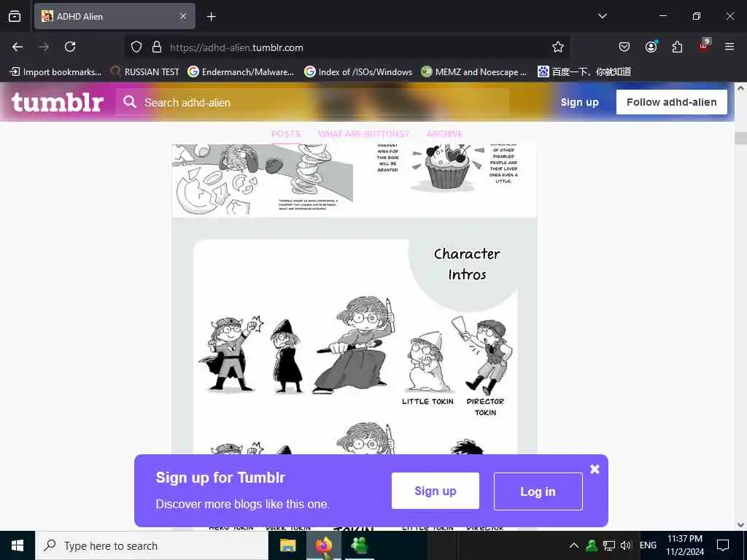747x560 pixels.
Task: Click the search magnifier icon on Tumblr
Action: tap(130, 102)
